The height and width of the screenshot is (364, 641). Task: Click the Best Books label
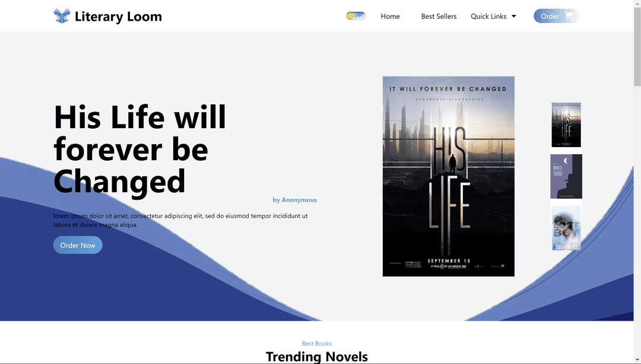tap(316, 344)
